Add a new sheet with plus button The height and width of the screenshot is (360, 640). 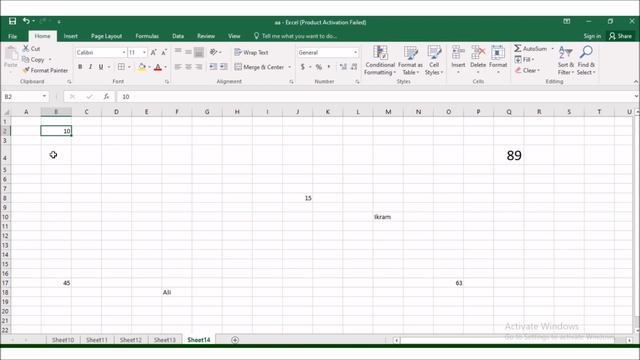coord(235,340)
